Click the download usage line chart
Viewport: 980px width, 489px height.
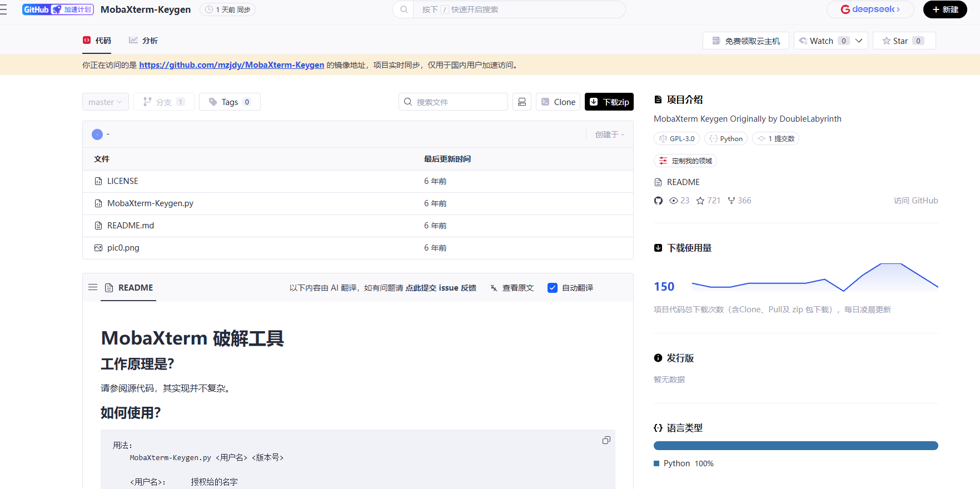point(815,277)
